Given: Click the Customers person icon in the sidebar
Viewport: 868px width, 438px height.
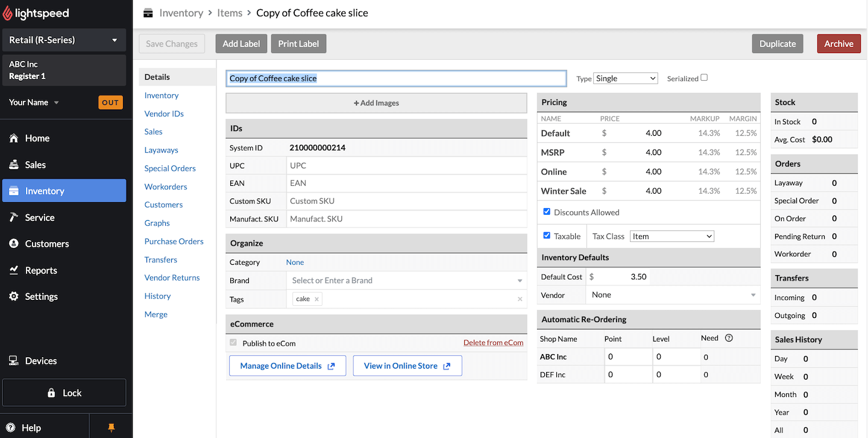Looking at the screenshot, I should (x=14, y=244).
